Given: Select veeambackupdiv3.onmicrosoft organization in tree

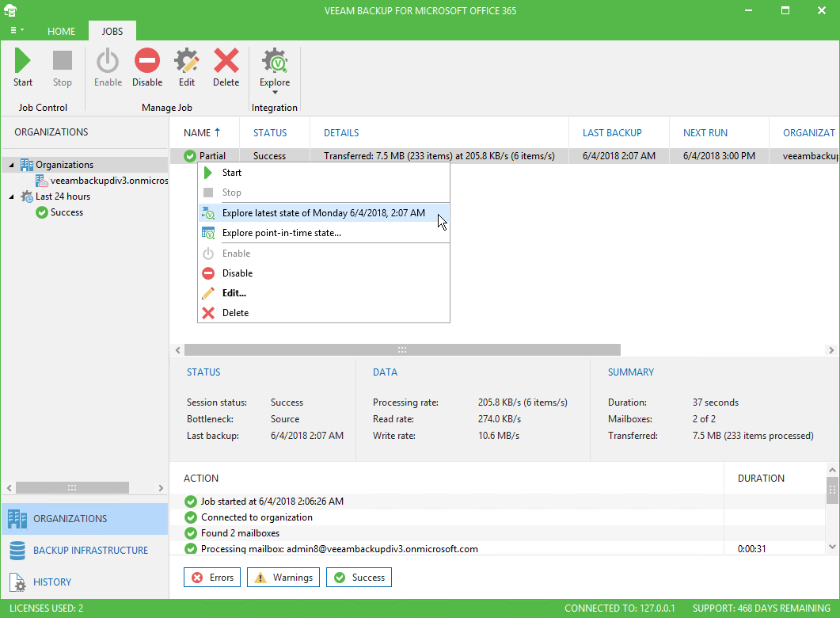Looking at the screenshot, I should pyautogui.click(x=109, y=181).
